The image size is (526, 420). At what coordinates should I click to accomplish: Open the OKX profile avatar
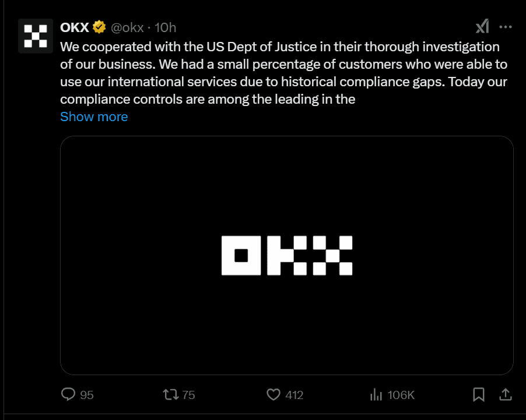[36, 36]
